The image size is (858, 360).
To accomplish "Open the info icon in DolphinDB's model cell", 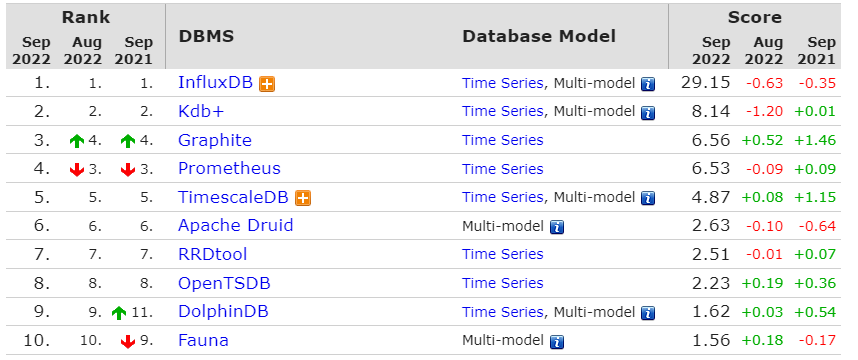I will coord(648,313).
